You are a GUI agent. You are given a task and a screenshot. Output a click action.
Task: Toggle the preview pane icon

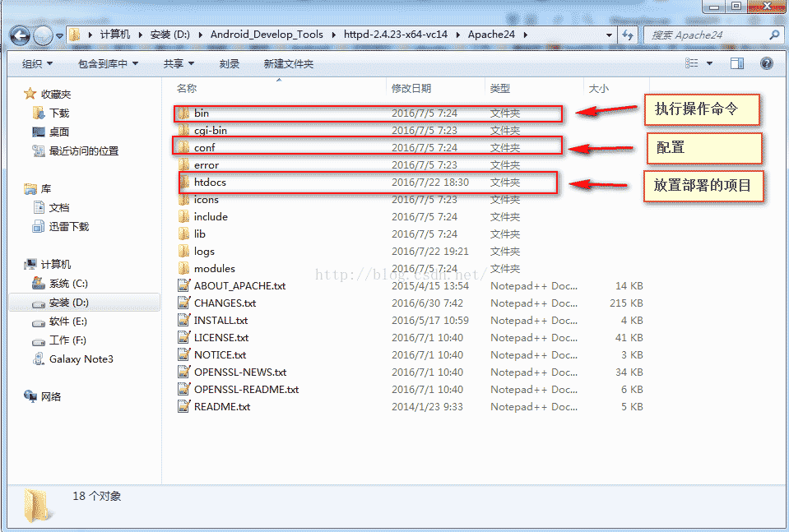(x=737, y=63)
